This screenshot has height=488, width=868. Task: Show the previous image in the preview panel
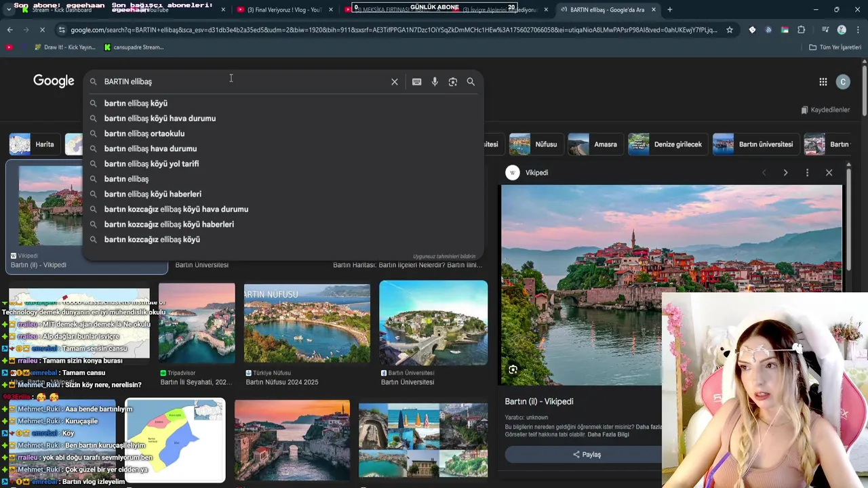(x=764, y=173)
